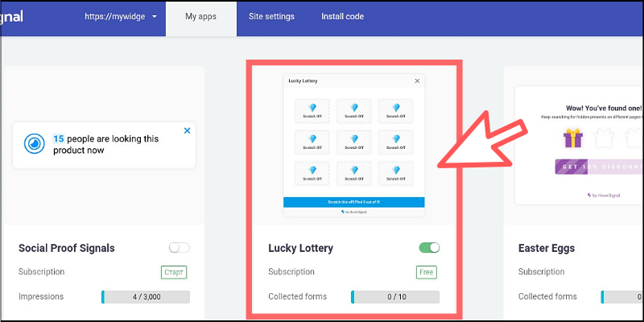Click the Collected forms 0 / 10 bar
The width and height of the screenshot is (644, 322).
click(x=395, y=297)
